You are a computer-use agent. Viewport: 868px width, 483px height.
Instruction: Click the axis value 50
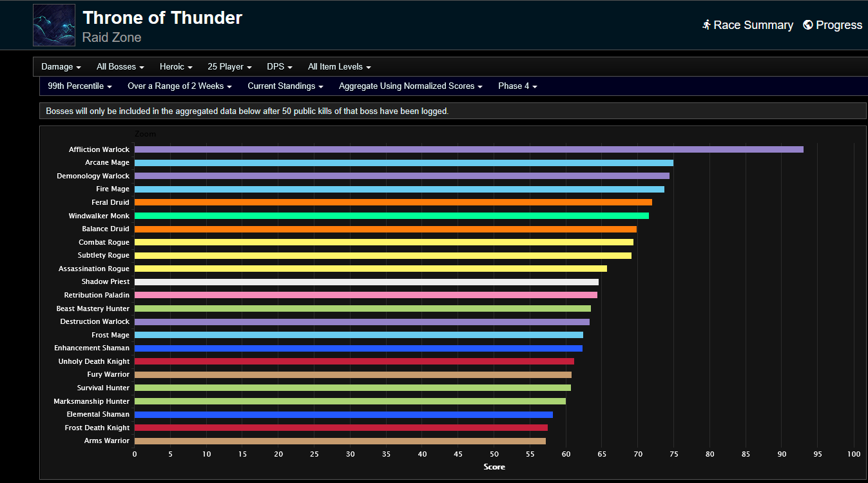(x=494, y=454)
